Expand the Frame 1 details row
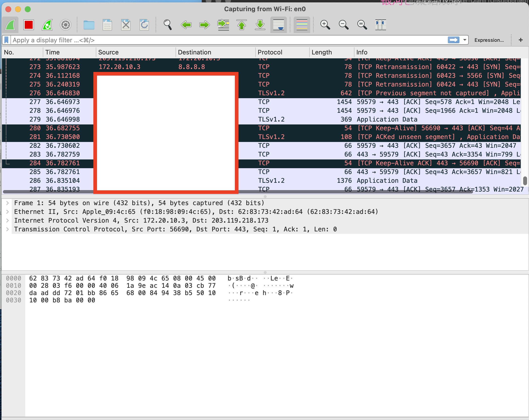Viewport: 529px width, 420px height. click(x=7, y=203)
